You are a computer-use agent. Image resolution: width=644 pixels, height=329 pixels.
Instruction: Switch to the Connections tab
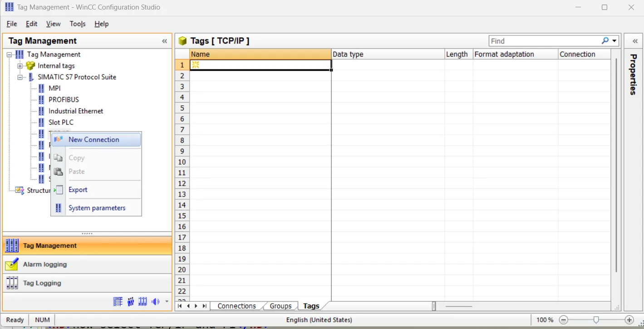click(236, 306)
